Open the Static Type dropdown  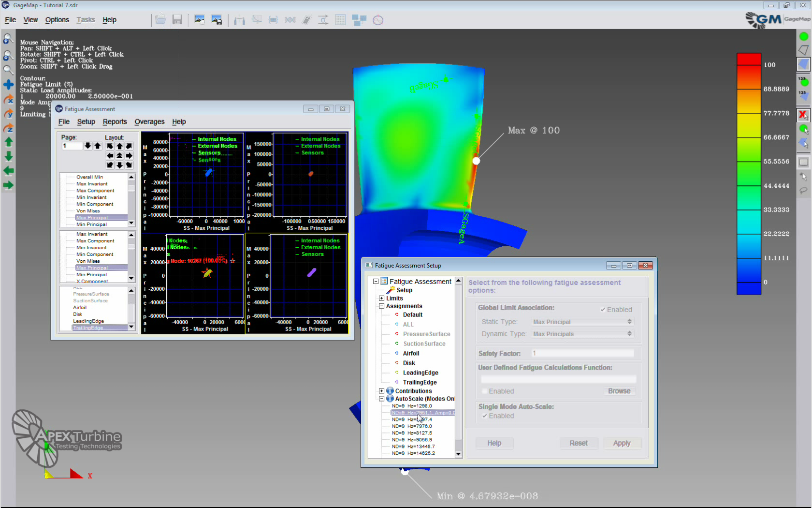[582, 322]
